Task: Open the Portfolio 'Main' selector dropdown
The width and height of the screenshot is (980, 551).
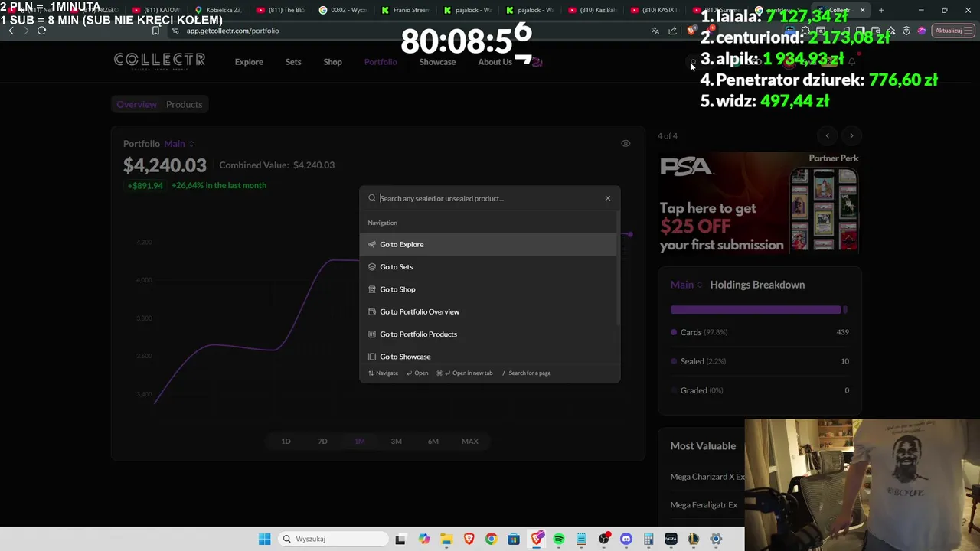Action: click(x=179, y=144)
